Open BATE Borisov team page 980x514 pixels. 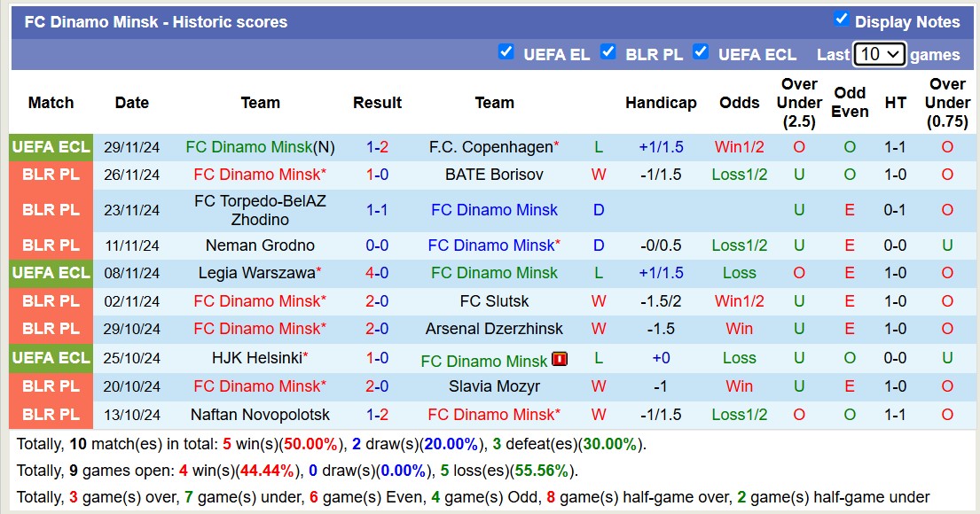(x=494, y=175)
